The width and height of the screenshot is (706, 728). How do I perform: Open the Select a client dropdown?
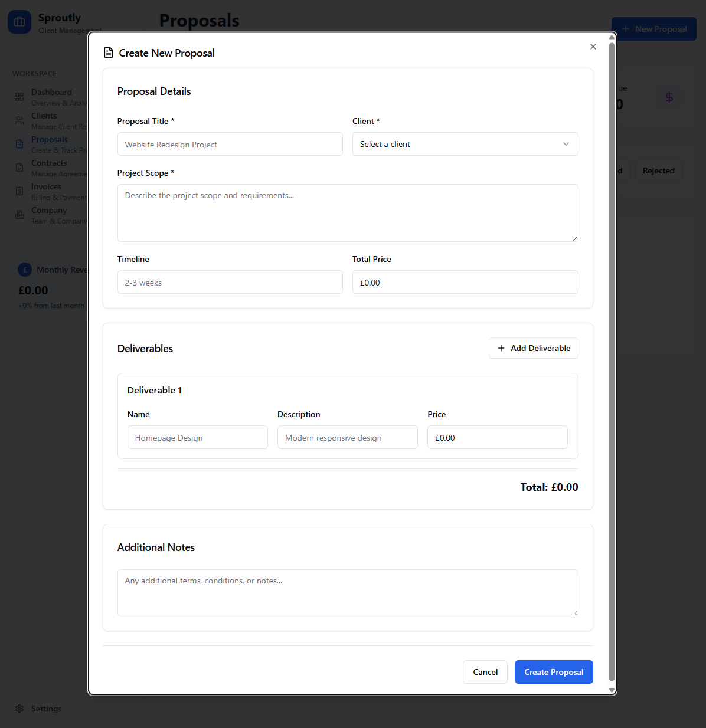[465, 144]
